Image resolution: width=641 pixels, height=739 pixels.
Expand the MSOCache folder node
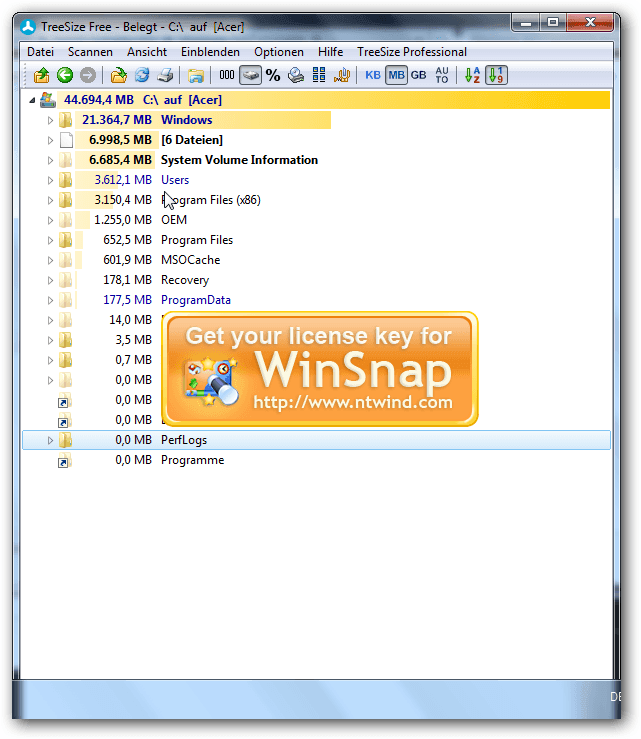pyautogui.click(x=50, y=261)
